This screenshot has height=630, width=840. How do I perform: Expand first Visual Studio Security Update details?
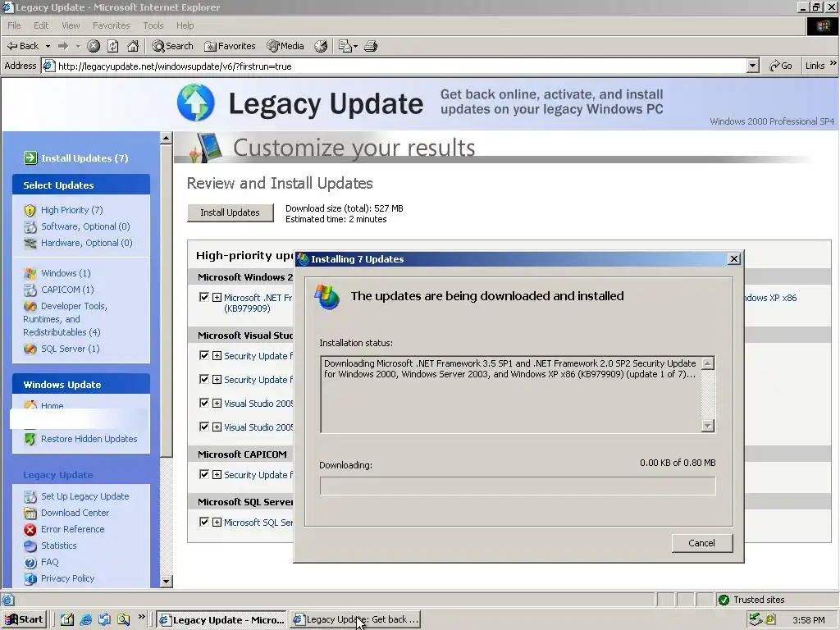click(x=217, y=356)
